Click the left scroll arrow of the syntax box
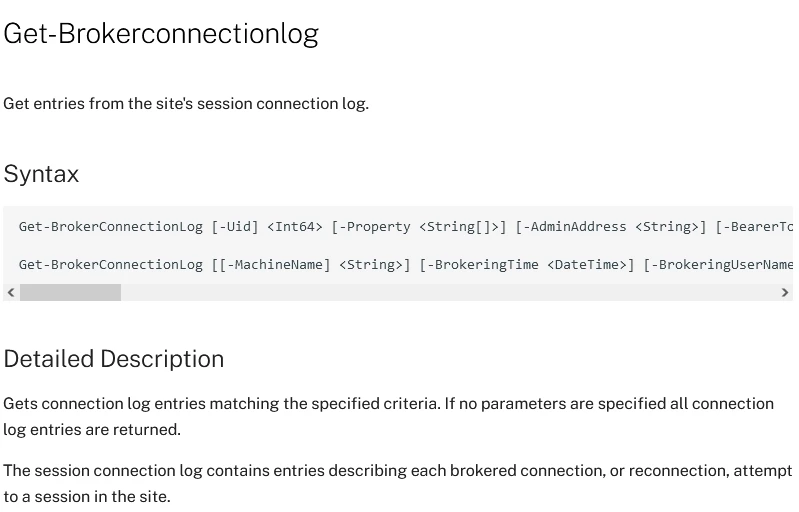 point(11,292)
